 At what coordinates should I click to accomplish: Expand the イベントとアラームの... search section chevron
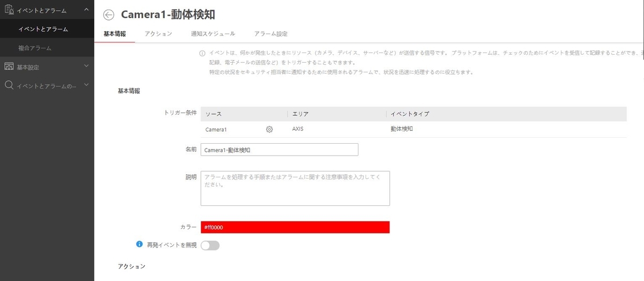coord(86,85)
